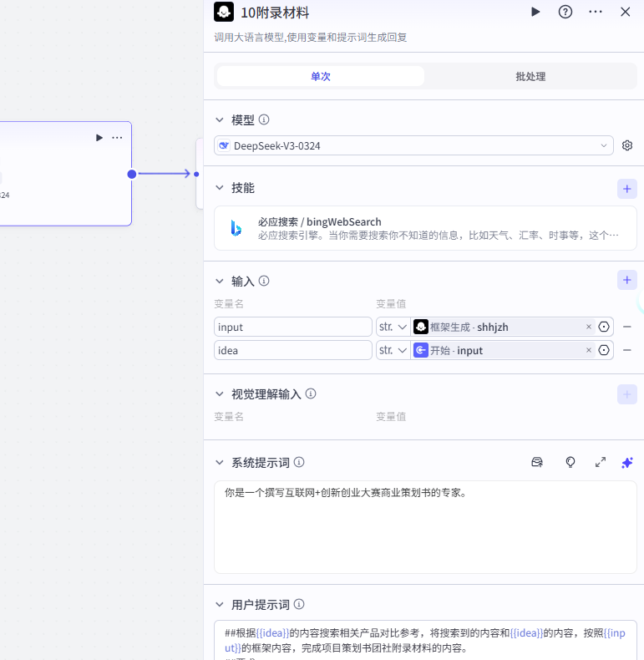
Task: Collapse the 技能 section
Action: pos(220,188)
